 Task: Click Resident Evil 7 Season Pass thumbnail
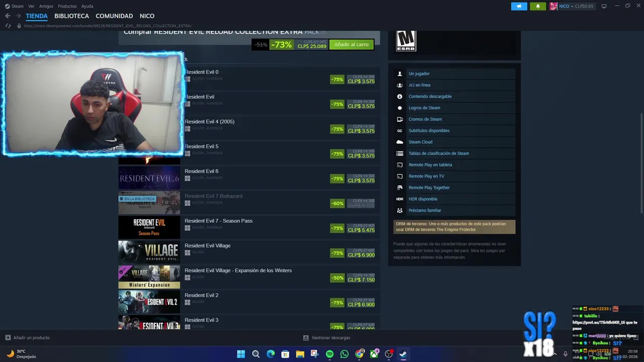click(149, 228)
